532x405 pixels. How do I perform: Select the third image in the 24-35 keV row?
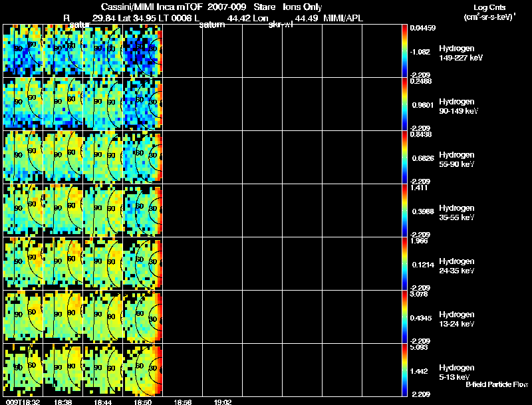coord(102,263)
